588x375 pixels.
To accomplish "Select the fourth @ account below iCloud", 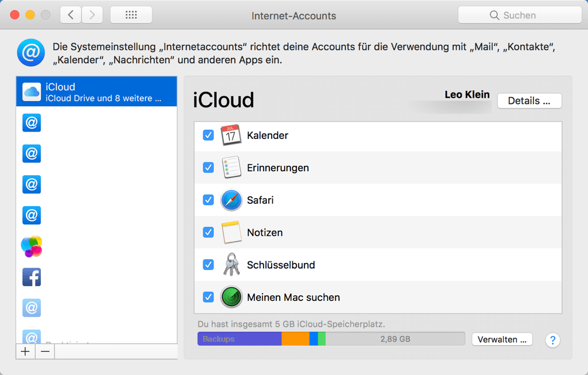I will click(32, 215).
